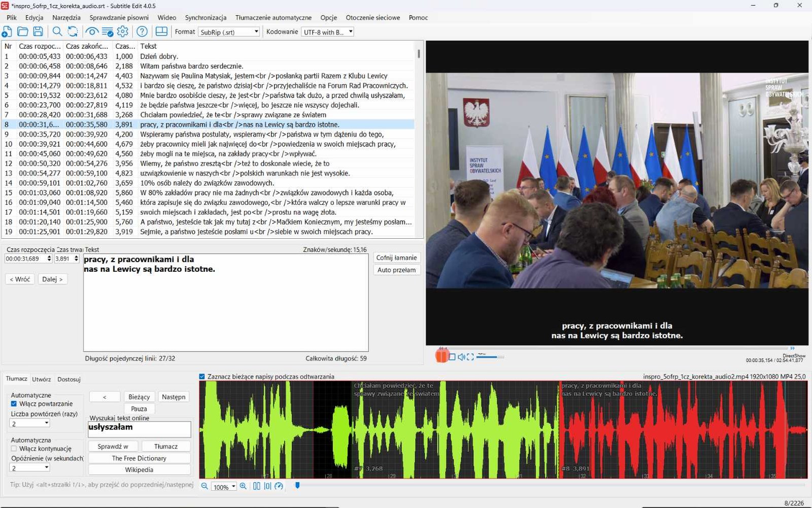Screen dimensions: 812x508
Task: Open 'Liczba powtórzeń' dropdown
Action: click(30, 423)
